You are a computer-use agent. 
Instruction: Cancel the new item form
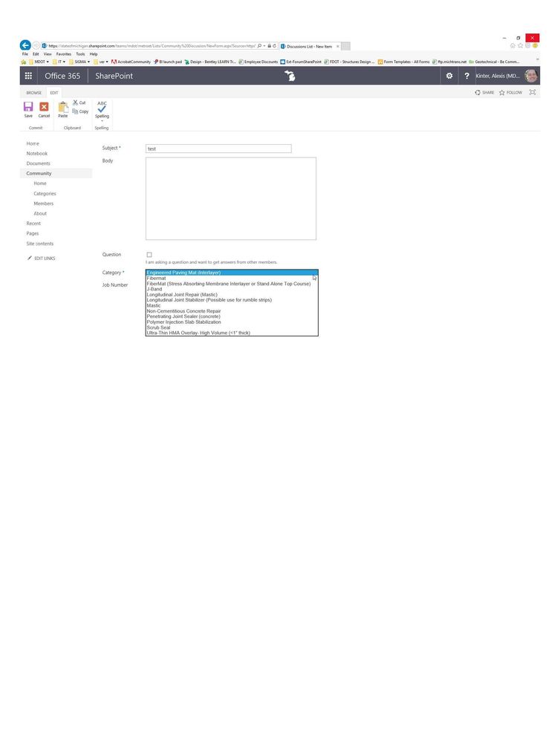44,109
